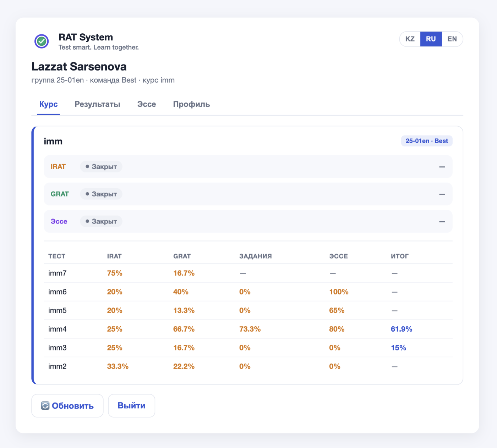This screenshot has width=497, height=448.
Task: Click the 25-01en · Best badge
Action: click(x=427, y=141)
